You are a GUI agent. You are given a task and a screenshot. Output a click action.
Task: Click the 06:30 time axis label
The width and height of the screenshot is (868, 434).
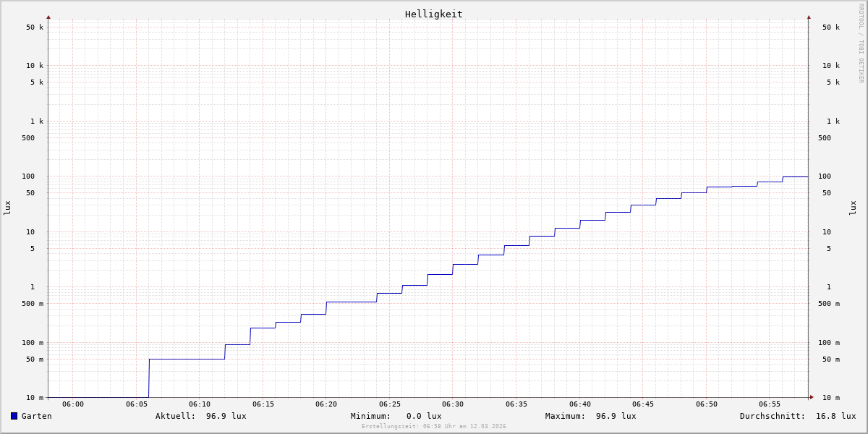click(x=453, y=404)
